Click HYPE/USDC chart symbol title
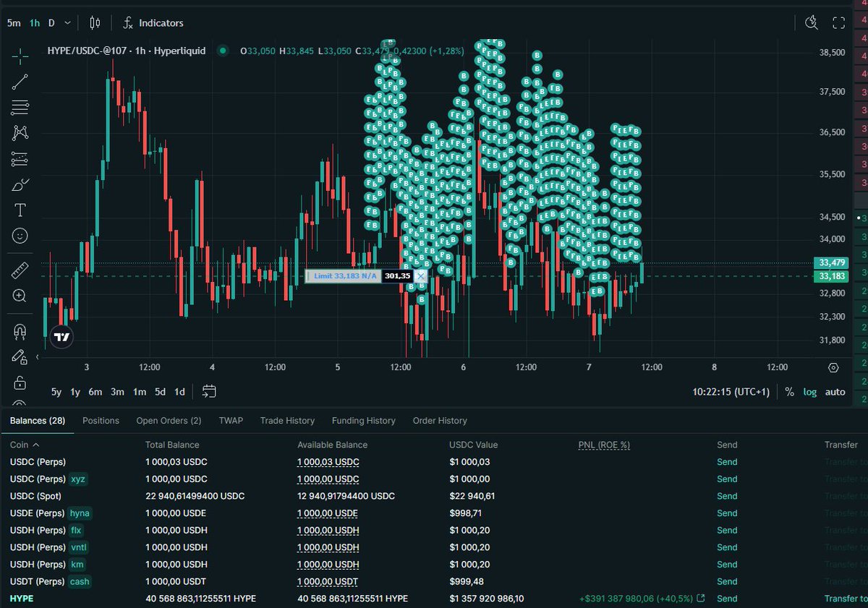Screen dimensions: 868x608 [126, 51]
